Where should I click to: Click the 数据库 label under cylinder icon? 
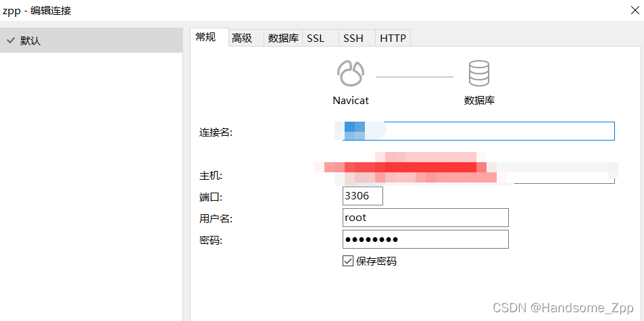(479, 101)
